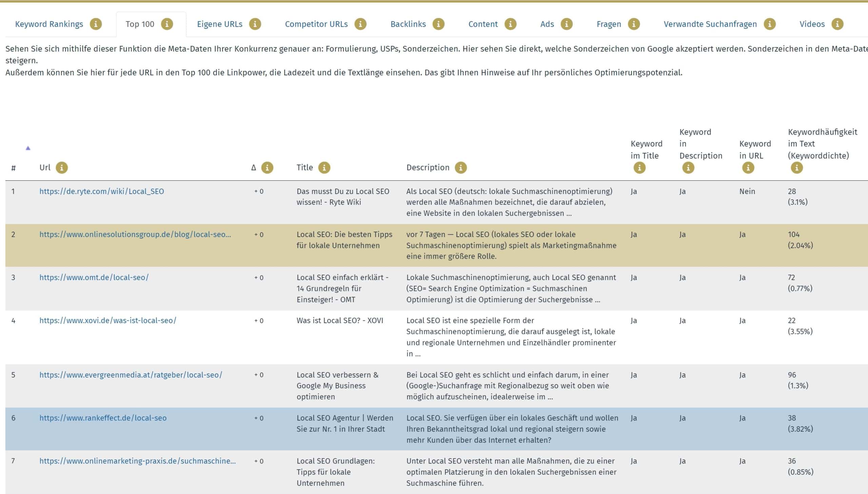Click keyword count '28 (3.1%)'
Viewport: 868px width, 494px height.
click(x=798, y=197)
